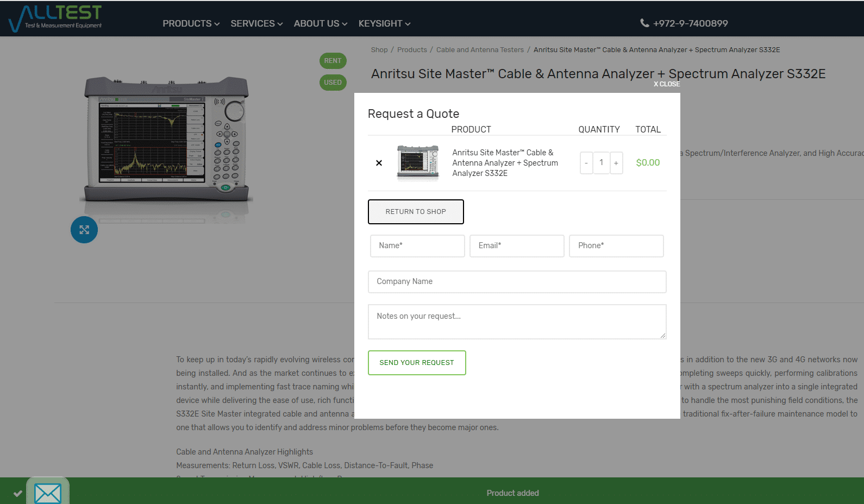Image resolution: width=864 pixels, height=504 pixels.
Task: Increase quantity with plus button
Action: tap(616, 163)
